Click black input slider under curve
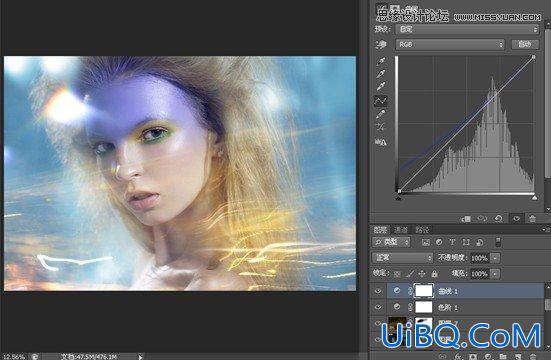551x360 pixels. (398, 198)
